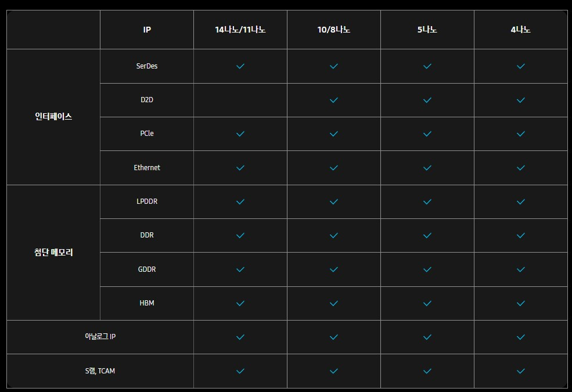Click the HBM checkmark under 14나노/11나노
572x392 pixels.
point(240,303)
